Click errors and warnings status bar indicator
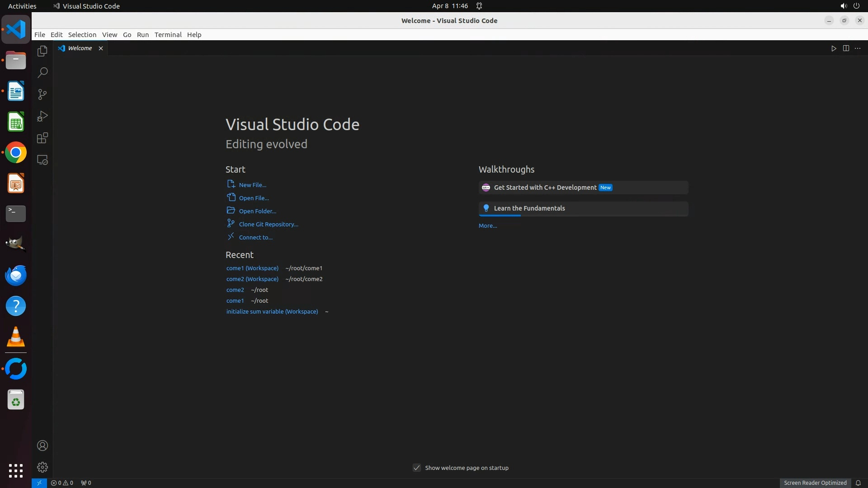Image resolution: width=868 pixels, height=488 pixels. click(x=62, y=483)
